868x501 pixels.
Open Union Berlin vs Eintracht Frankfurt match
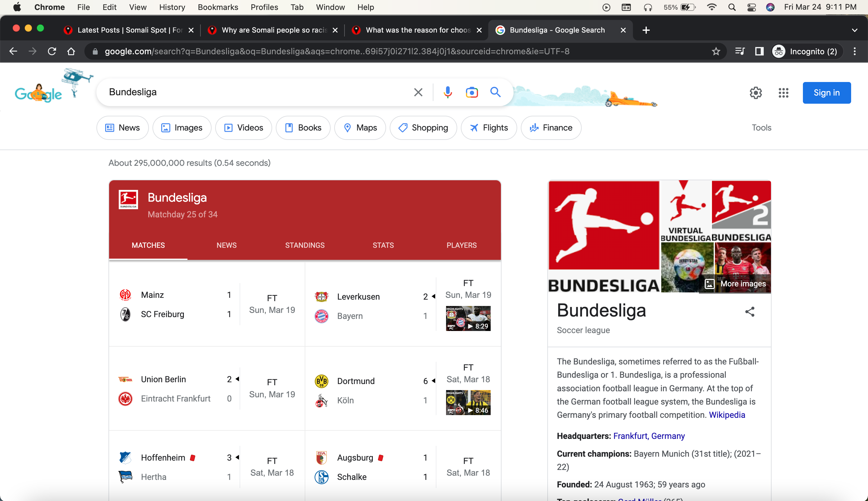tap(207, 389)
